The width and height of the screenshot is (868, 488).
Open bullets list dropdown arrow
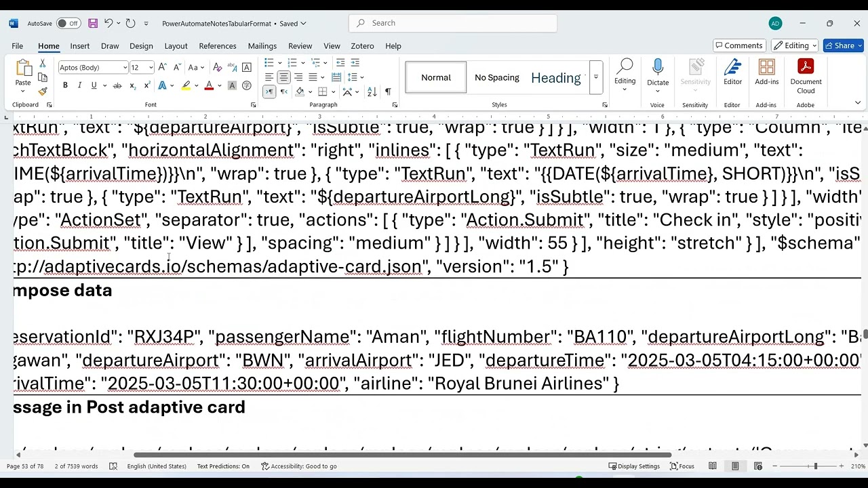(279, 62)
